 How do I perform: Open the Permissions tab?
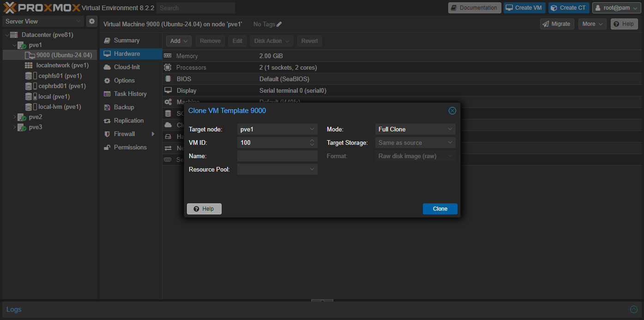130,147
